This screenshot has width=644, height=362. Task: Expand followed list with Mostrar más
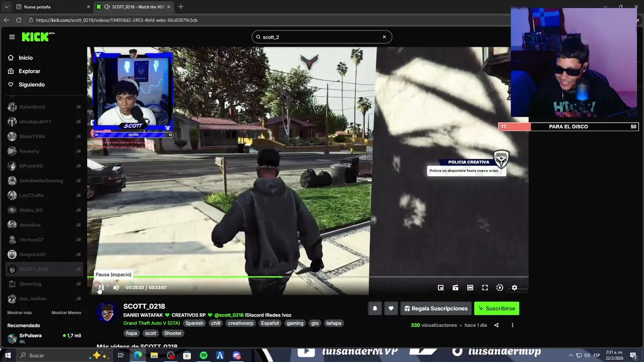coord(19,313)
